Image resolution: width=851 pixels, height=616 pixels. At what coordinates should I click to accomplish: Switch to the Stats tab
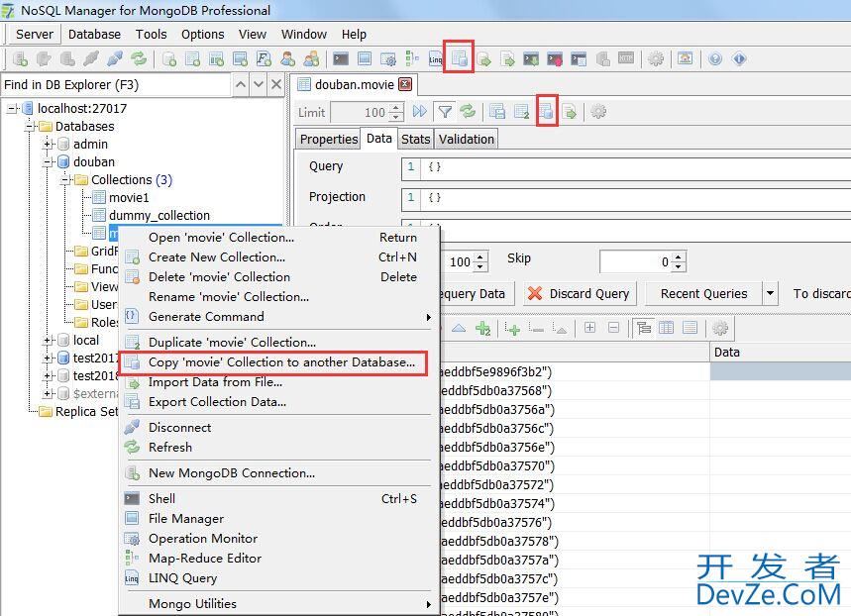click(x=415, y=139)
